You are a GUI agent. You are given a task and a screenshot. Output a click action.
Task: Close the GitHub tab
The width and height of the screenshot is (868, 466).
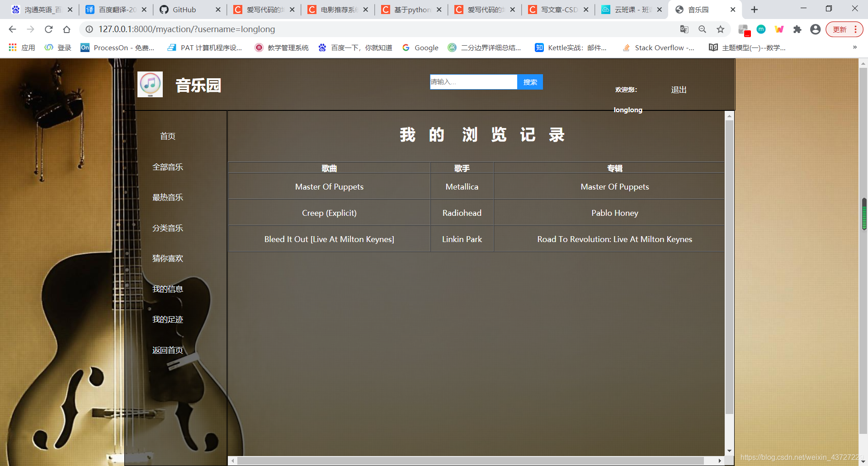pos(218,10)
